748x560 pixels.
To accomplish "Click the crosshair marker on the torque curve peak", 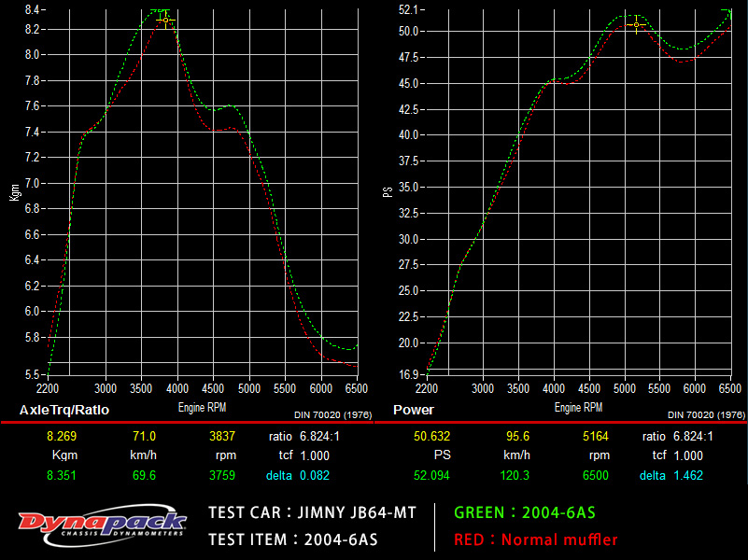I will pos(165,20).
